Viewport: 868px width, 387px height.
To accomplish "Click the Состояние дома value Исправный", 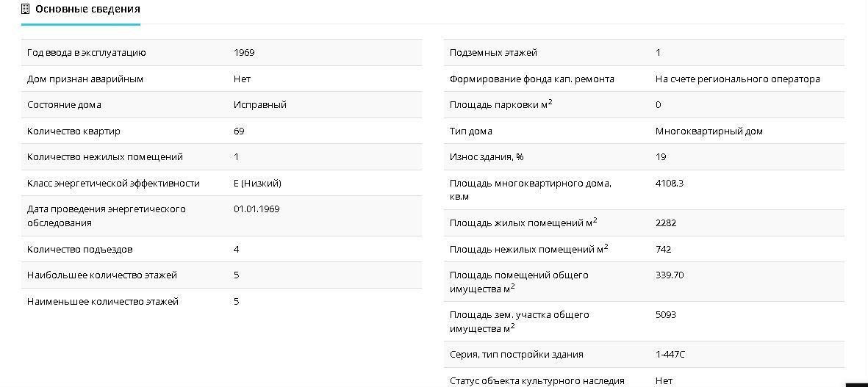I will [x=259, y=105].
